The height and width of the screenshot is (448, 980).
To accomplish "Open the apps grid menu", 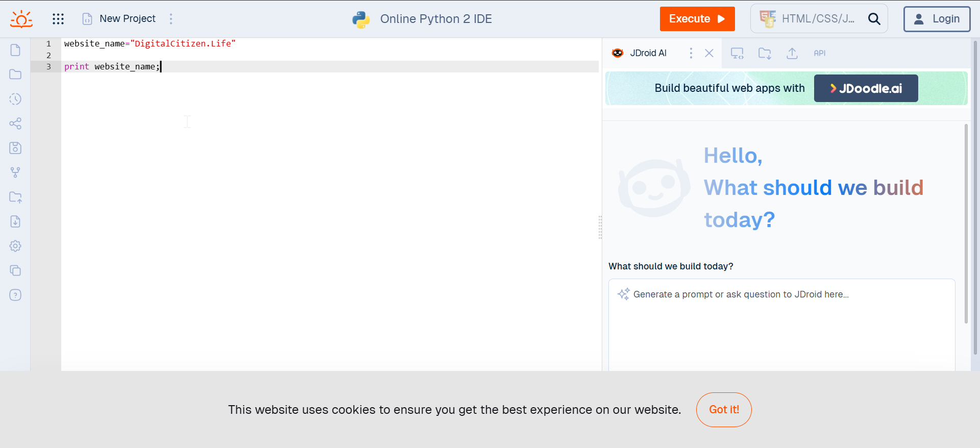I will click(58, 19).
